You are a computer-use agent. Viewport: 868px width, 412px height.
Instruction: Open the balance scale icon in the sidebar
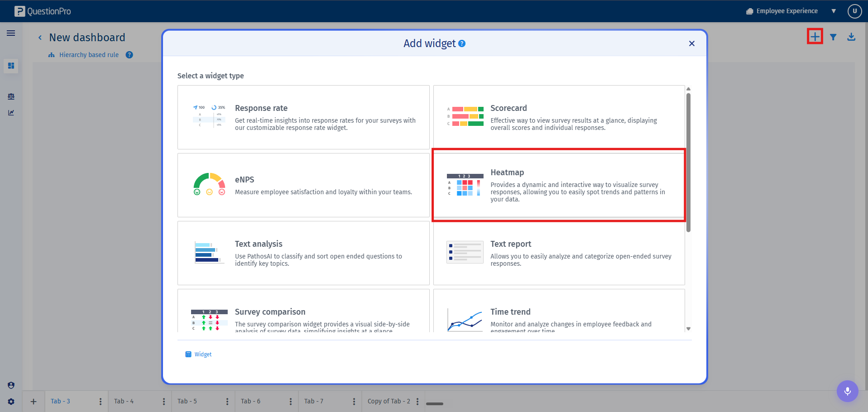point(11,96)
